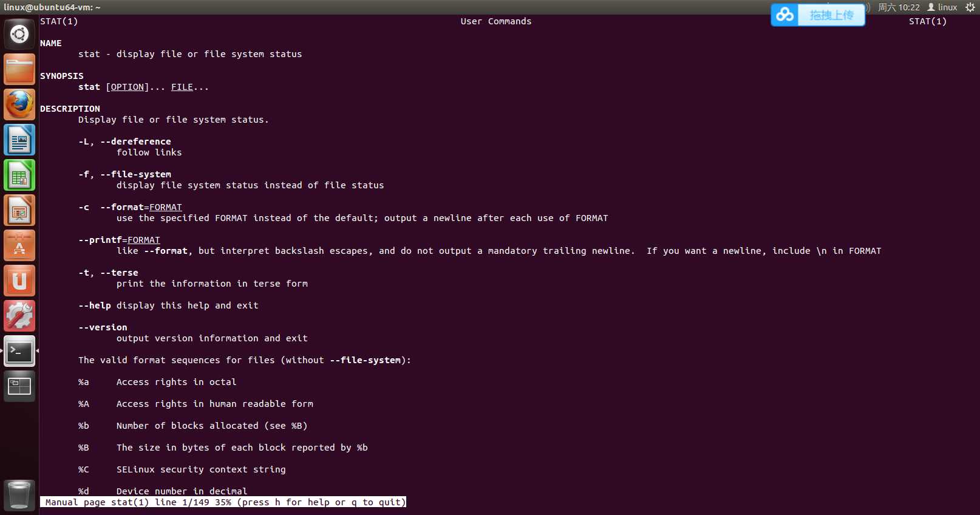
Task: Click the cloud upload icon in top bar
Action: [784, 15]
